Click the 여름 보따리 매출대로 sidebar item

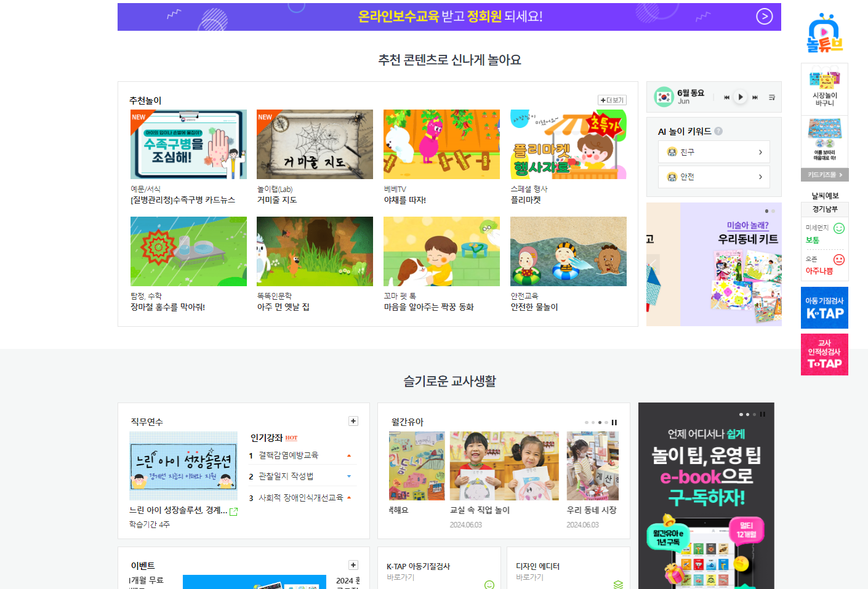coord(824,141)
